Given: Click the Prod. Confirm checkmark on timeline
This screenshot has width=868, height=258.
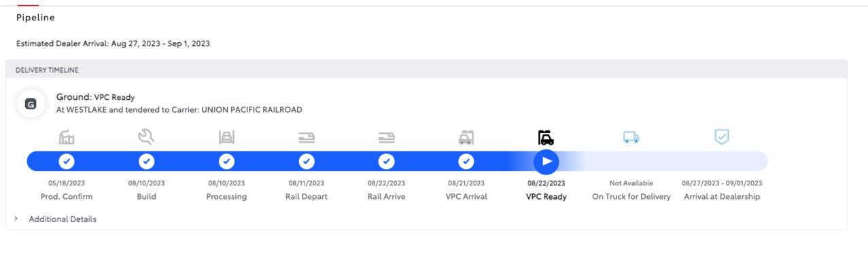Looking at the screenshot, I should (67, 162).
